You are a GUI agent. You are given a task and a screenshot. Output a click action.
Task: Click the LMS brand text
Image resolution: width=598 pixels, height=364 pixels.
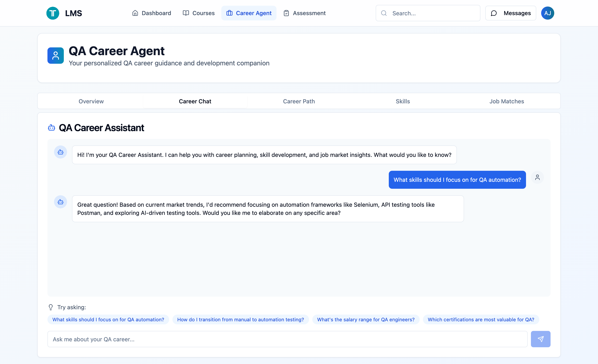[74, 13]
